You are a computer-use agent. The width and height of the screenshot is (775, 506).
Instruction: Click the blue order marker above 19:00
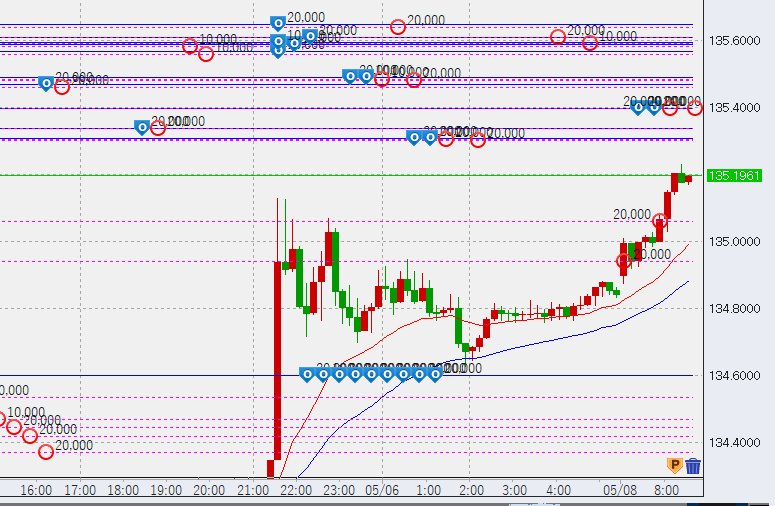click(142, 127)
